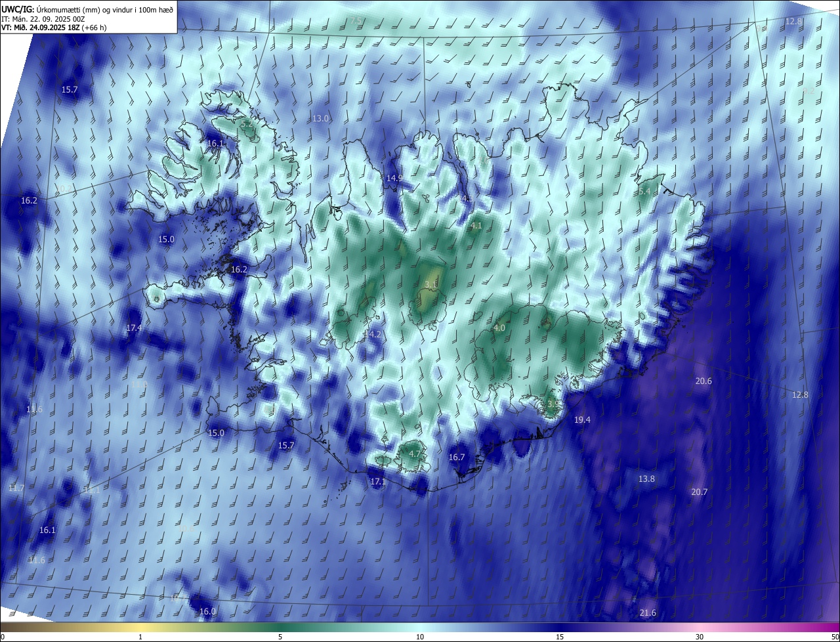Select the 11.1 value label
Screen dimensions: 840x642
click(x=92, y=490)
